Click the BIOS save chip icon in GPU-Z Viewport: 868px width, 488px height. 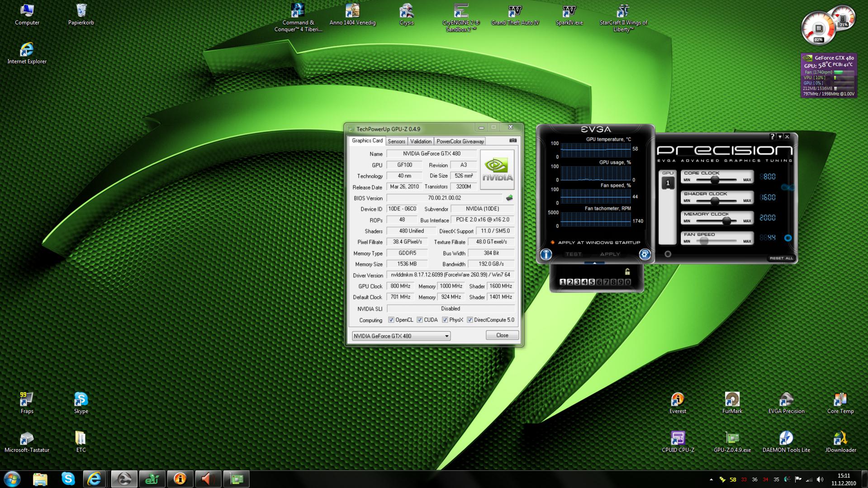coord(509,198)
